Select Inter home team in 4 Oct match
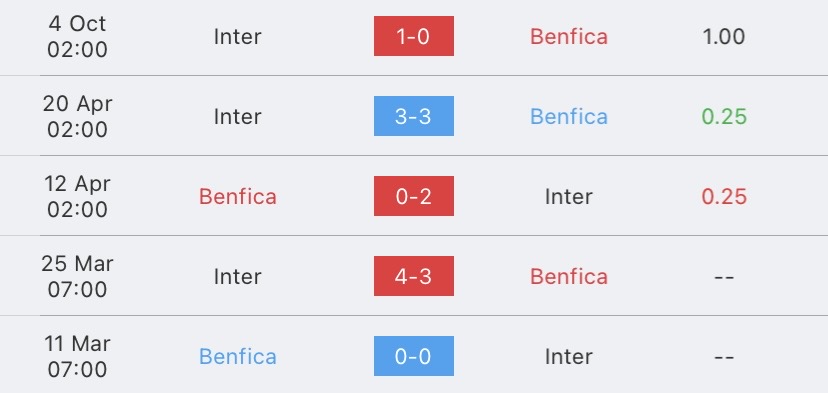The height and width of the screenshot is (393, 828). tap(238, 36)
